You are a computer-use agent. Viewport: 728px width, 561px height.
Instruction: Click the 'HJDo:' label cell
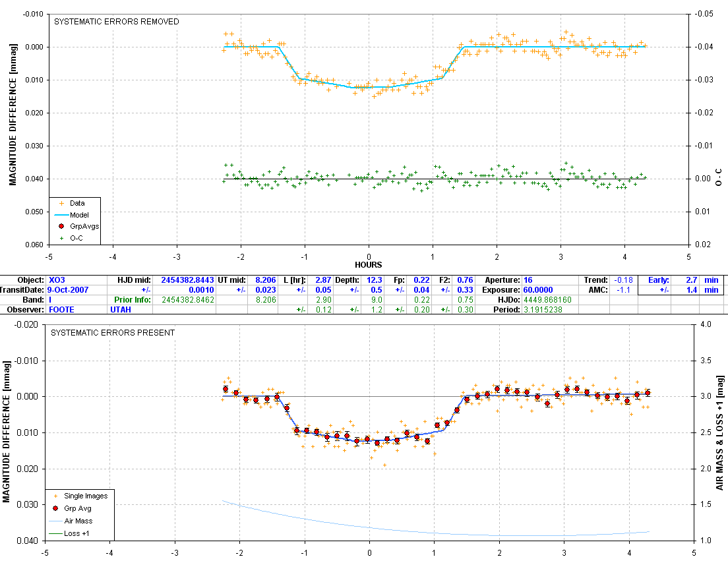point(508,300)
